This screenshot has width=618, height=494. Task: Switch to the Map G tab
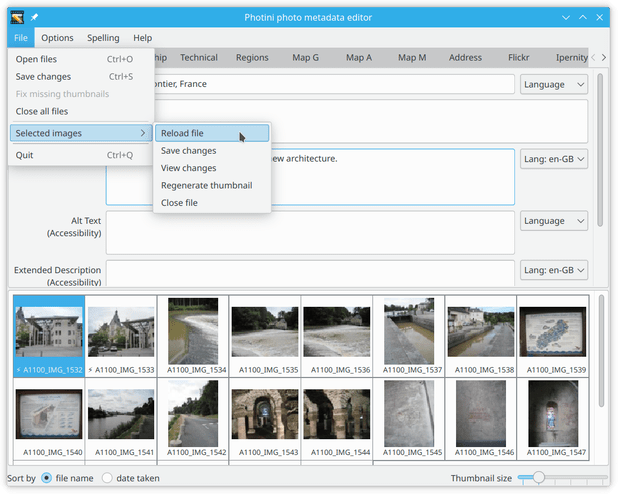click(305, 58)
